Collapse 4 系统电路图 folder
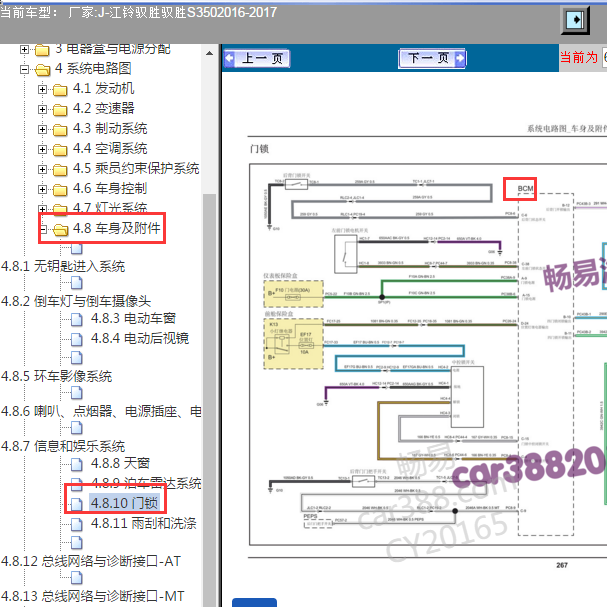The image size is (607, 607). coord(24,69)
